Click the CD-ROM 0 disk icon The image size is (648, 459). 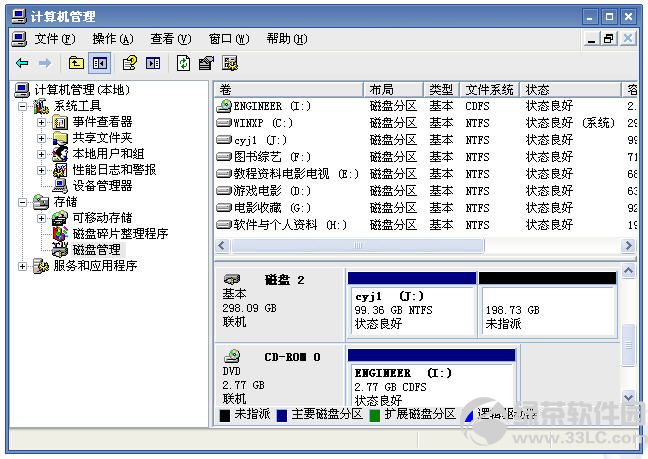coord(232,356)
